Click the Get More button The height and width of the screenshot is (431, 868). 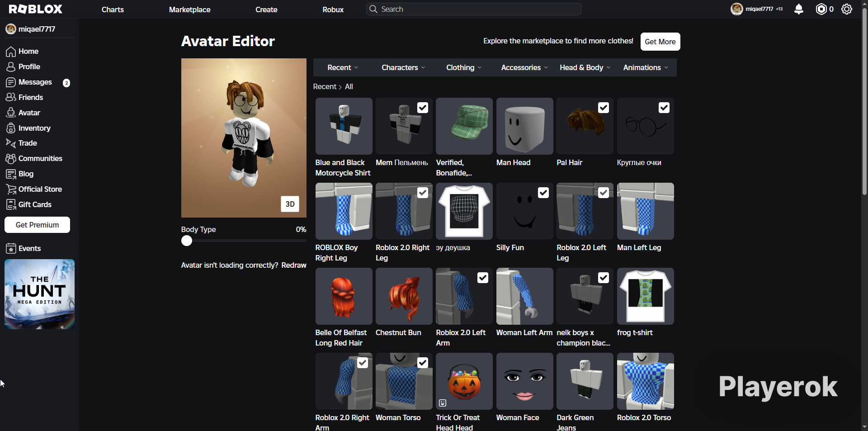[660, 42]
